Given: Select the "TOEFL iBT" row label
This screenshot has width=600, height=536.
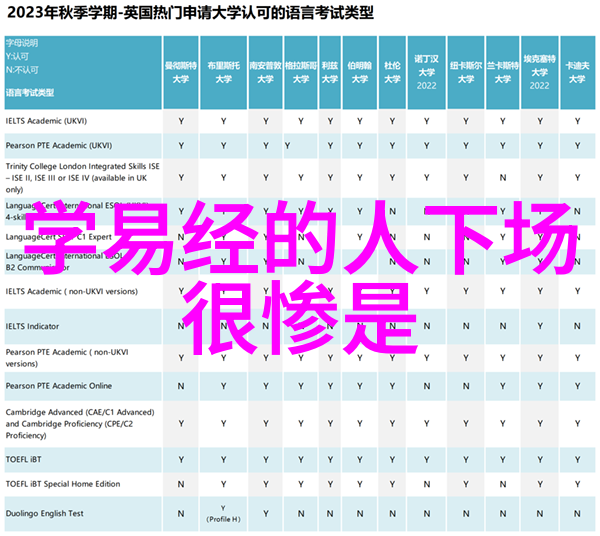Looking at the screenshot, I should coord(23,459).
